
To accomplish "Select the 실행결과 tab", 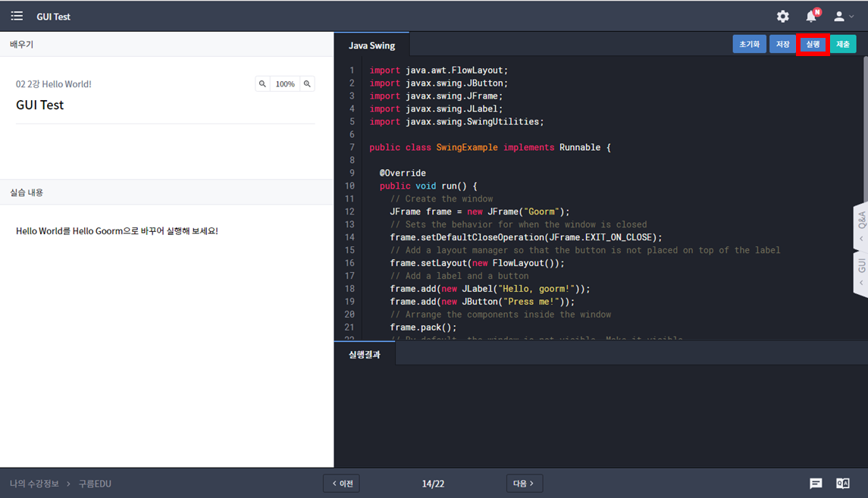I will pos(364,355).
